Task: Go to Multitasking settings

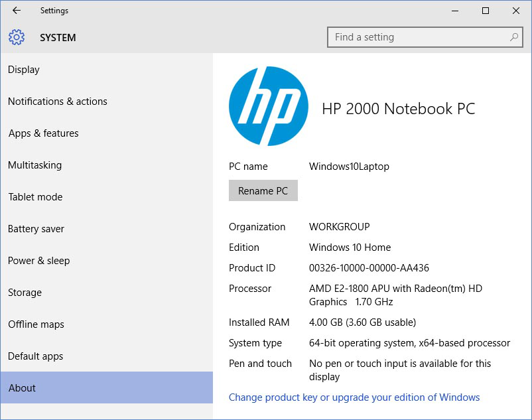Action: click(34, 165)
